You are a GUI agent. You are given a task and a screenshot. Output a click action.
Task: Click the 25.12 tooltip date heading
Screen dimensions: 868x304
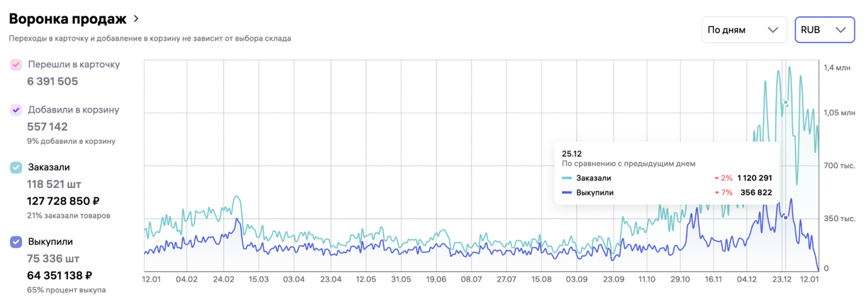click(572, 153)
